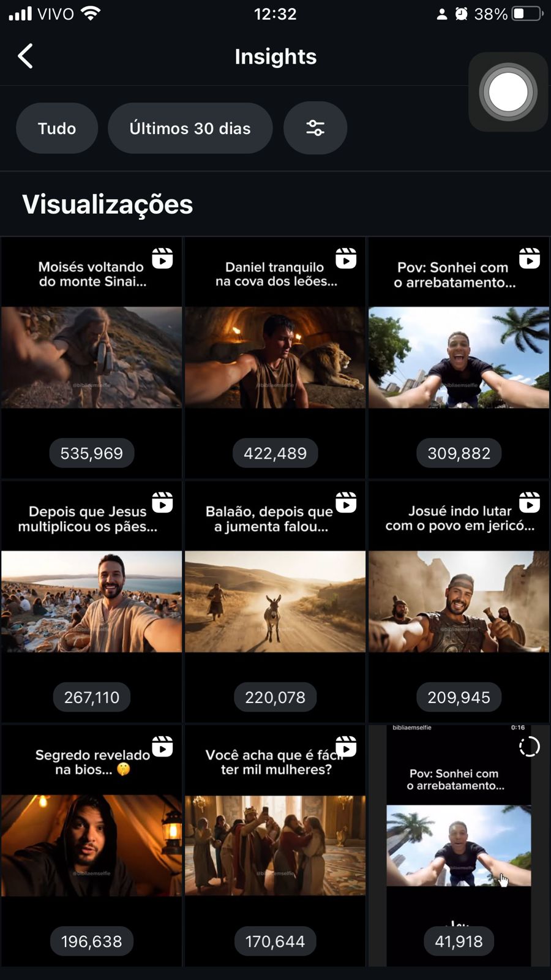Tap reel icon on Josué indo lutar post
551x980 pixels.
pyautogui.click(x=530, y=502)
